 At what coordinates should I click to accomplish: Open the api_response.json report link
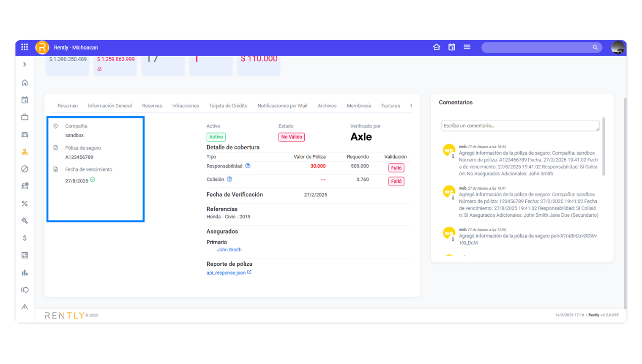click(226, 272)
